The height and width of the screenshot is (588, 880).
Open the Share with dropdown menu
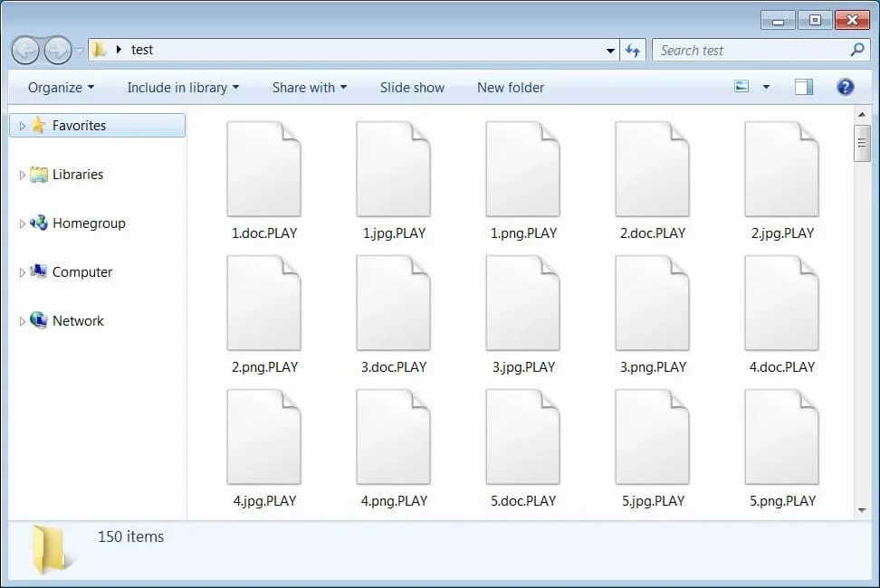point(309,88)
